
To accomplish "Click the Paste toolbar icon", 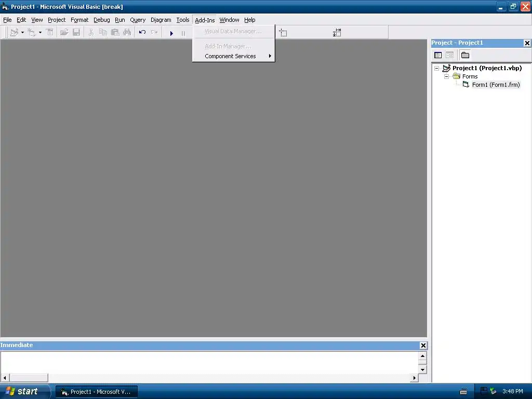I will (115, 33).
